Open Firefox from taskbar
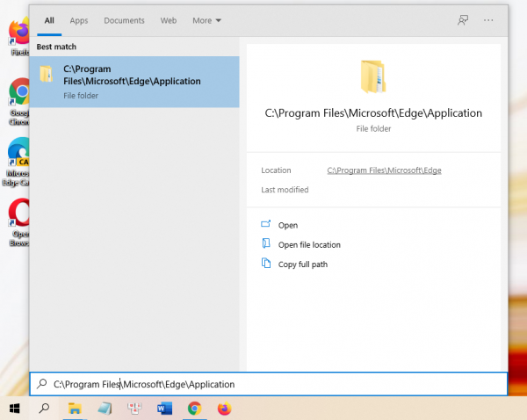The image size is (527, 420). pos(225,409)
